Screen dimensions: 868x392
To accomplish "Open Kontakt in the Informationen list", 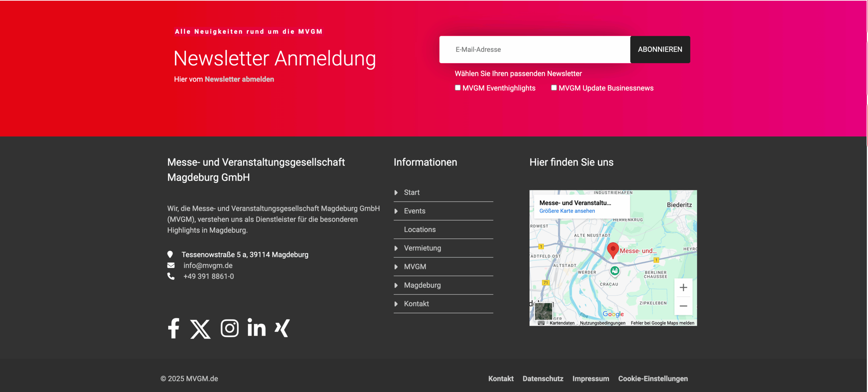I will 416,304.
